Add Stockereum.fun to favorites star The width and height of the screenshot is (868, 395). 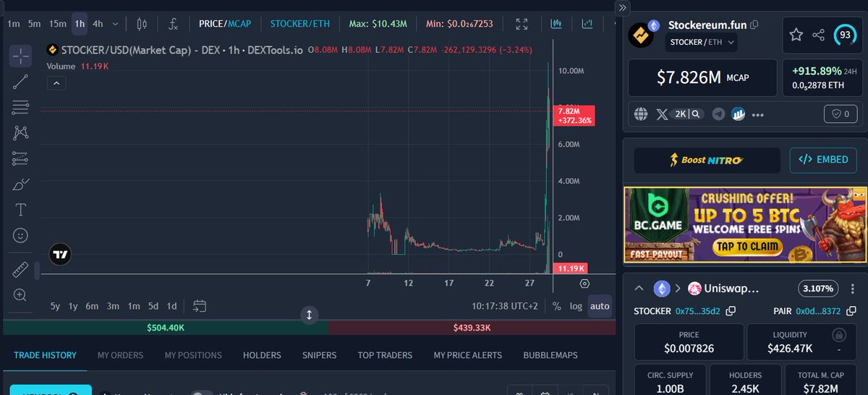[796, 35]
